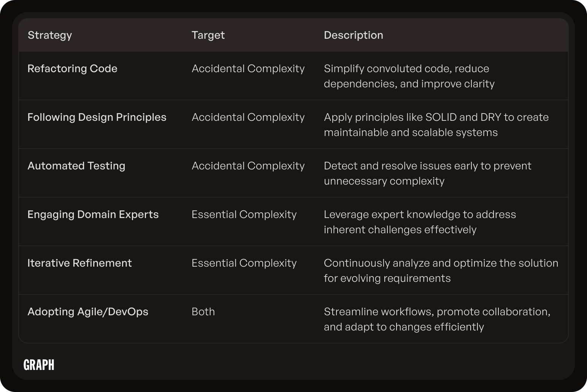Click Following Design Principles strategy cell

click(x=97, y=117)
